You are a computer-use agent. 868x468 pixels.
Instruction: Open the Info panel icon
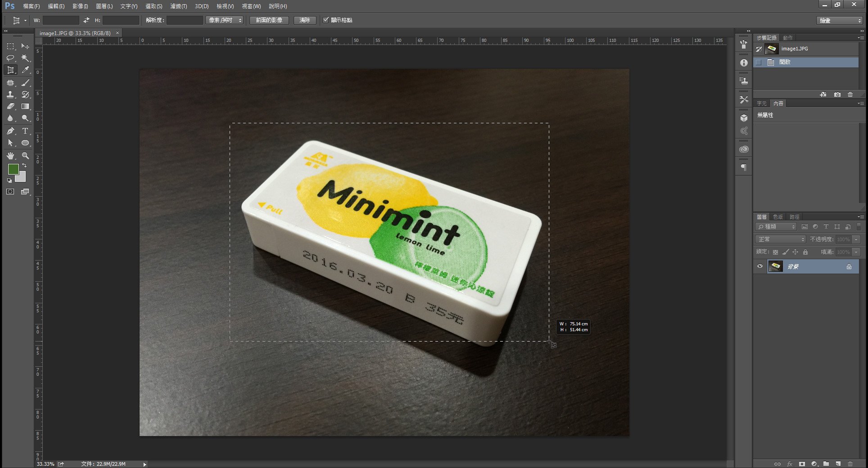tap(744, 63)
